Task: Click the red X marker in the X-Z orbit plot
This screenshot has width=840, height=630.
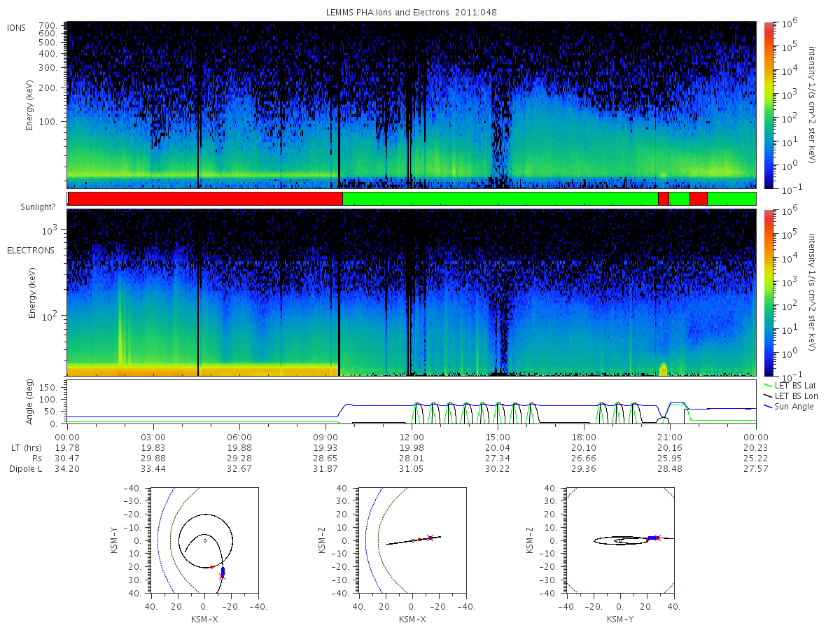Action: coord(430,538)
